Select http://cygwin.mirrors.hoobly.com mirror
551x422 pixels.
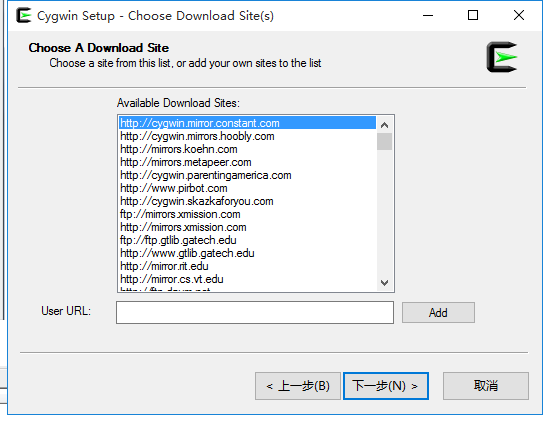click(x=247, y=136)
